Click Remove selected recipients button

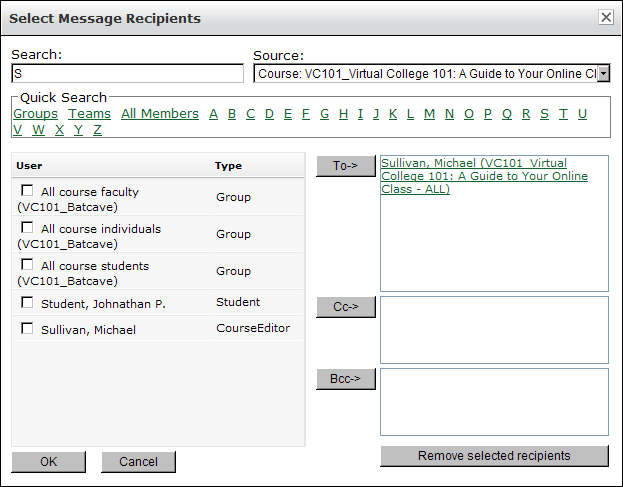494,456
